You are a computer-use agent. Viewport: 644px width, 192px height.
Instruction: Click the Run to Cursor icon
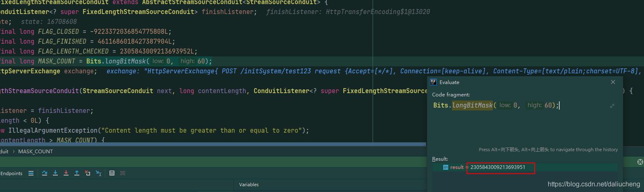[98, 173]
